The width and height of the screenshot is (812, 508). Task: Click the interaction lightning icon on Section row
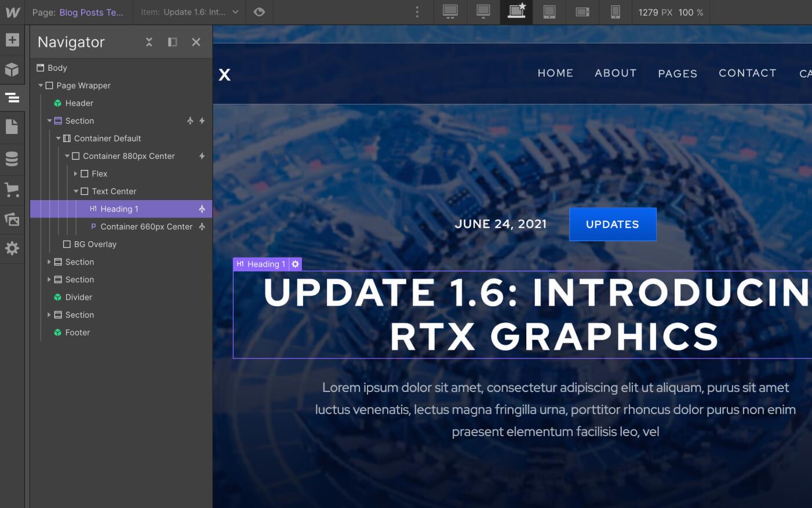(x=202, y=121)
